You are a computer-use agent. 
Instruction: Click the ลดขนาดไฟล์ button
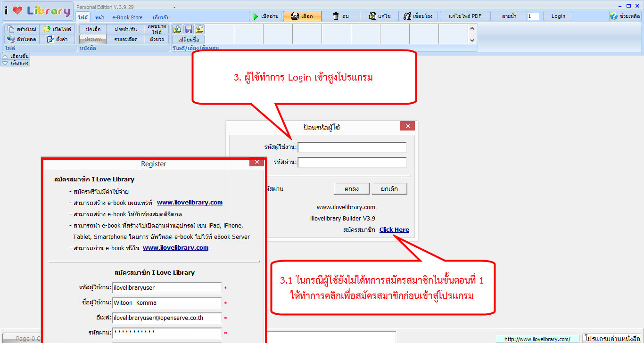156,29
